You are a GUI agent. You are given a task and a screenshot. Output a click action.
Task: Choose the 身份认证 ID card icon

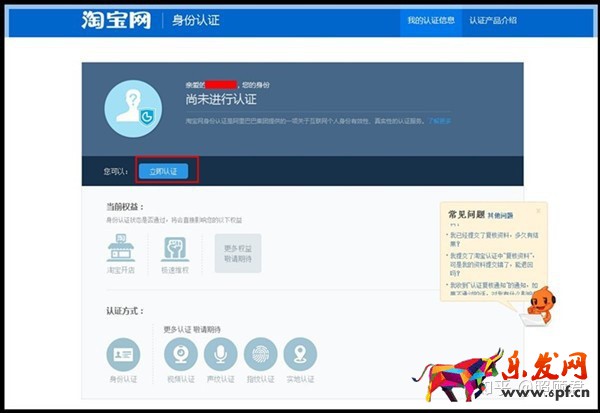[124, 354]
